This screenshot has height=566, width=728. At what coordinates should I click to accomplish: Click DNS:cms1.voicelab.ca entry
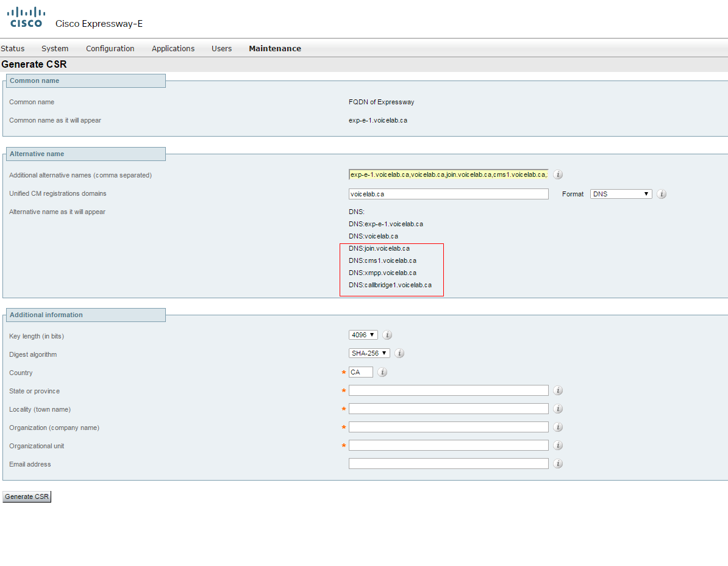coord(382,260)
